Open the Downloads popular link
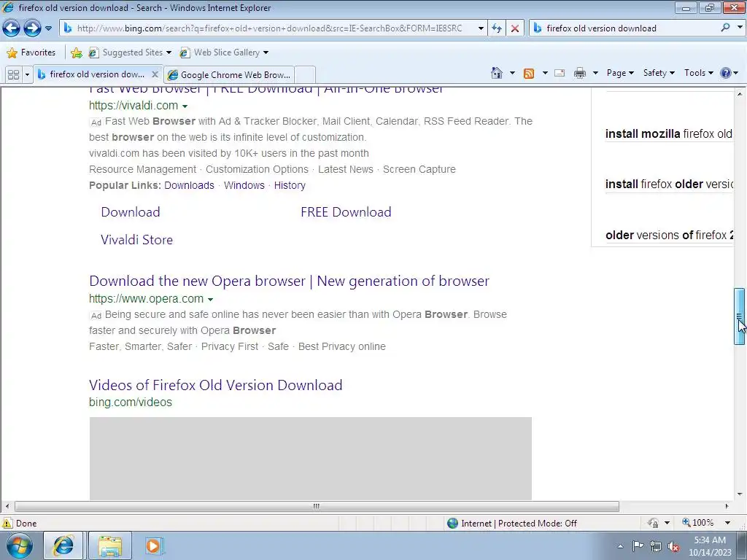This screenshot has width=747, height=560. (x=189, y=185)
